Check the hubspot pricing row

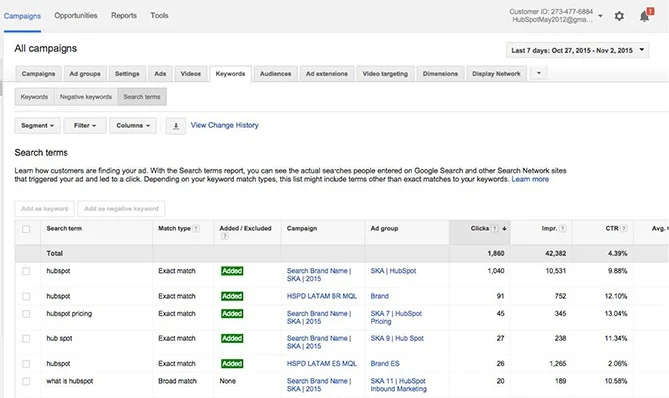(x=26, y=314)
